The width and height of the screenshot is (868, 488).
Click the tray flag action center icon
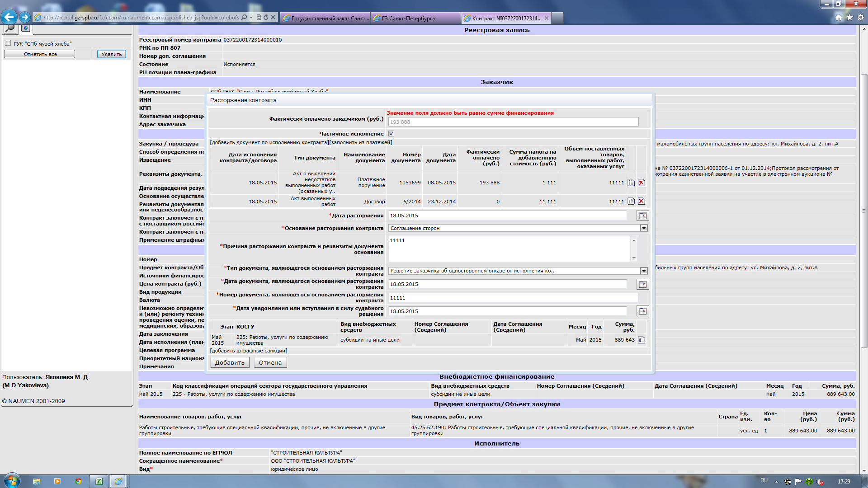point(798,482)
